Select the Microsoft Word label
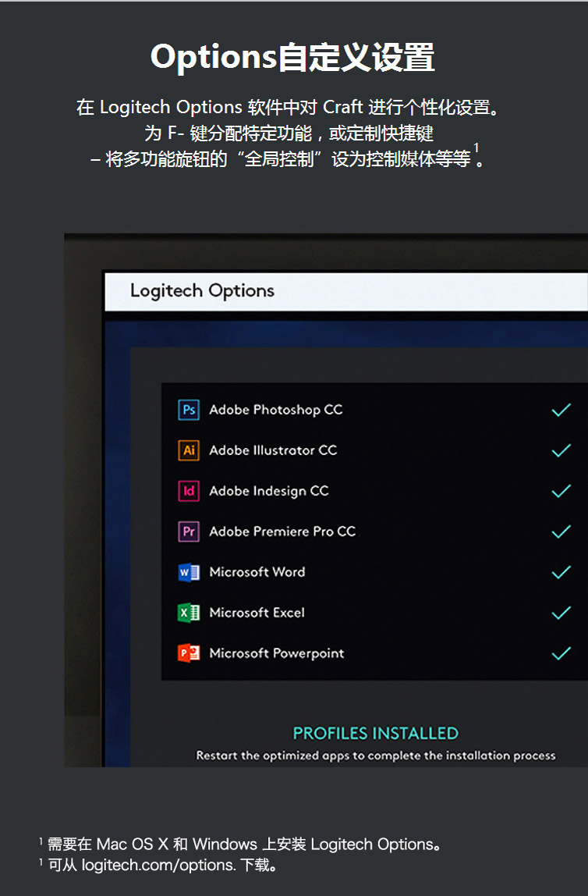Viewport: 588px width, 896px height. [257, 572]
